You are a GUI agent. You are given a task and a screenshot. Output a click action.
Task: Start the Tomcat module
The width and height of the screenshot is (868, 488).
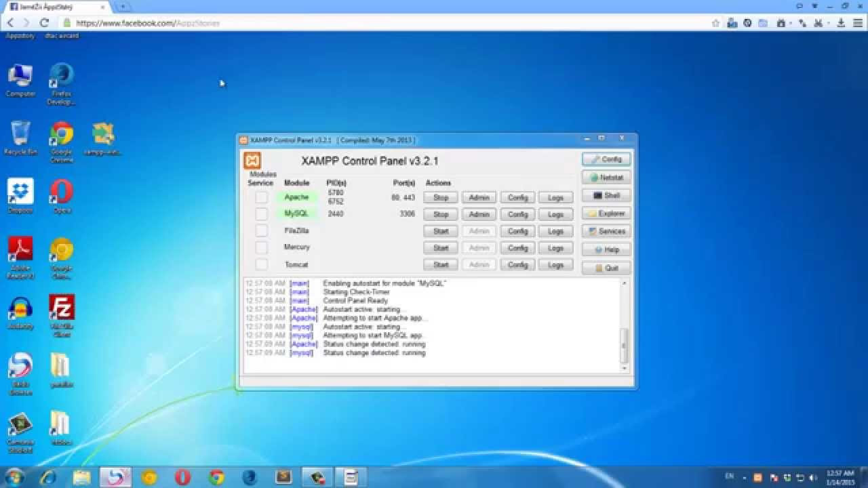[x=441, y=265]
